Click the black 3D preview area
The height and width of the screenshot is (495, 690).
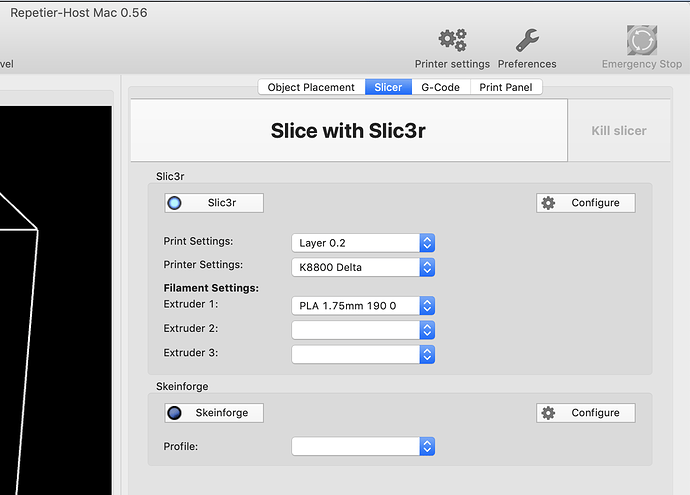coord(56,300)
